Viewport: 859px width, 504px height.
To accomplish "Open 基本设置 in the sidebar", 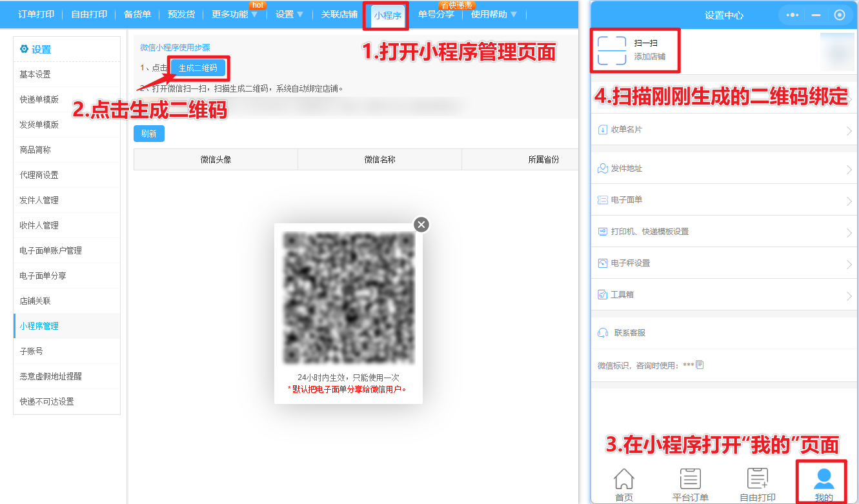I will tap(66, 74).
